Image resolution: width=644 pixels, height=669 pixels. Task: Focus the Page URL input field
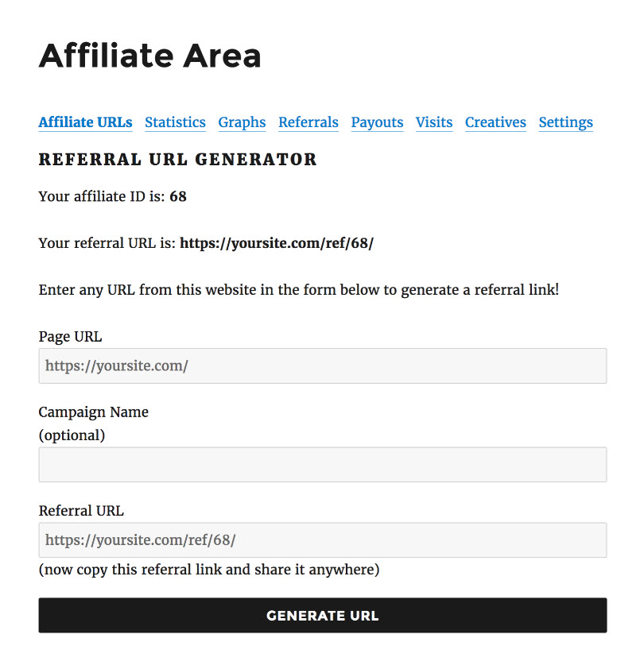(323, 365)
